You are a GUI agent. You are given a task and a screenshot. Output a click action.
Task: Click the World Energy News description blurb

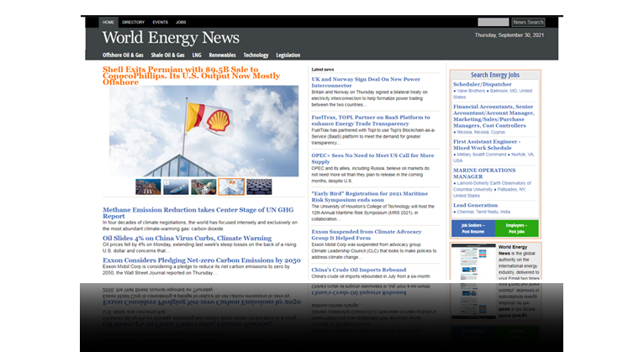tap(519, 263)
